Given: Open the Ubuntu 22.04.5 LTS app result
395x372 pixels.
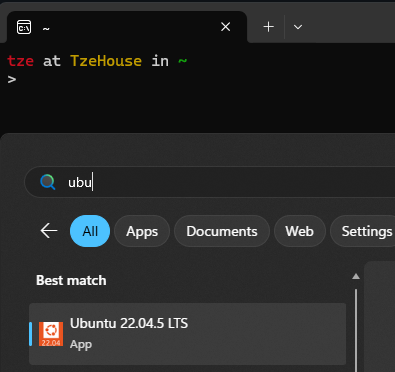Looking at the screenshot, I should 188,334.
